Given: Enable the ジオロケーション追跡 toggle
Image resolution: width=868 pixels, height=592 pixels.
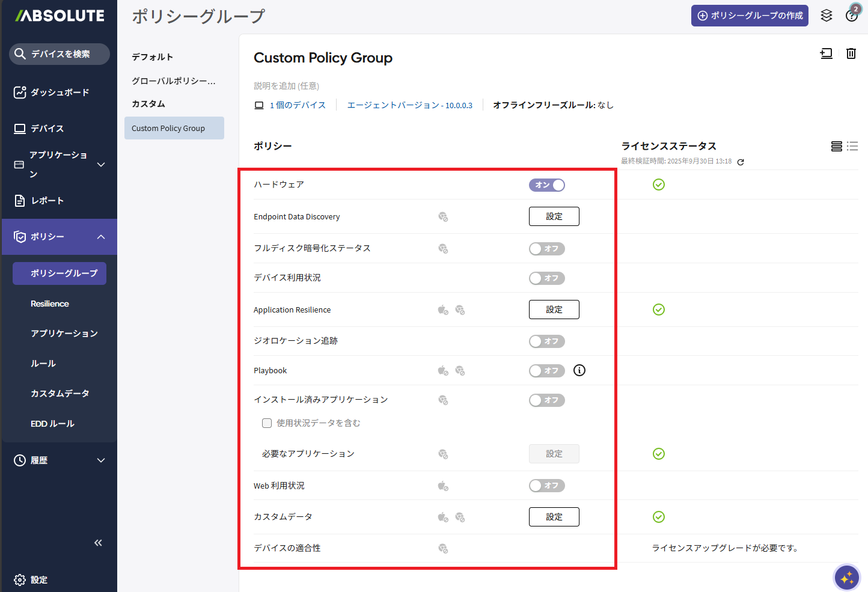Looking at the screenshot, I should (x=546, y=341).
